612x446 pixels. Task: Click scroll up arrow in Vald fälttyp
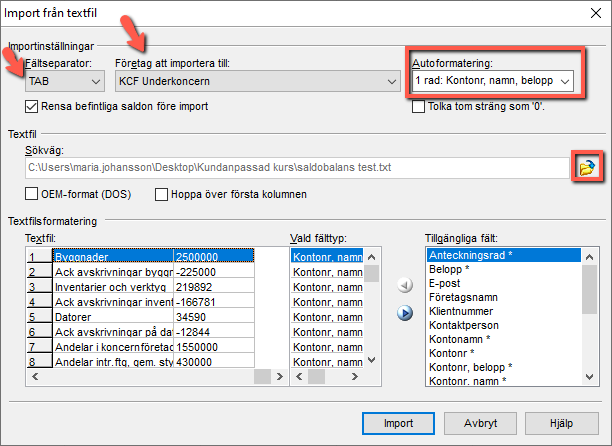pos(372,257)
